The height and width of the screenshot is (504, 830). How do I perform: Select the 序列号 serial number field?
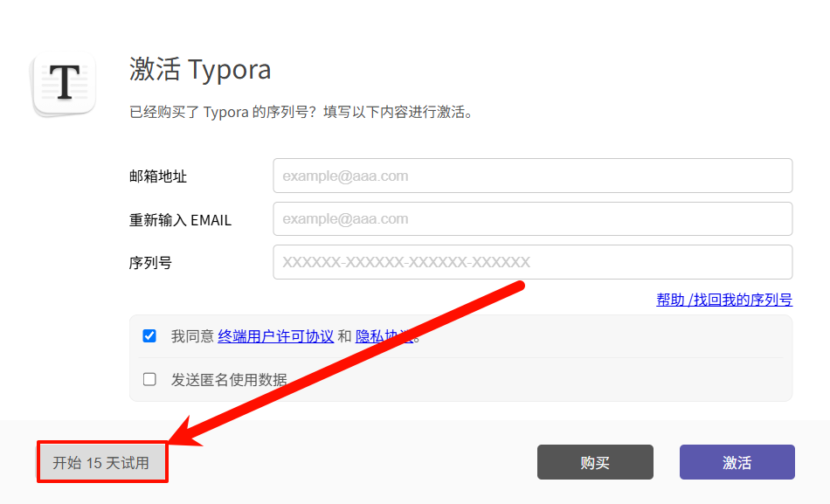[532, 262]
